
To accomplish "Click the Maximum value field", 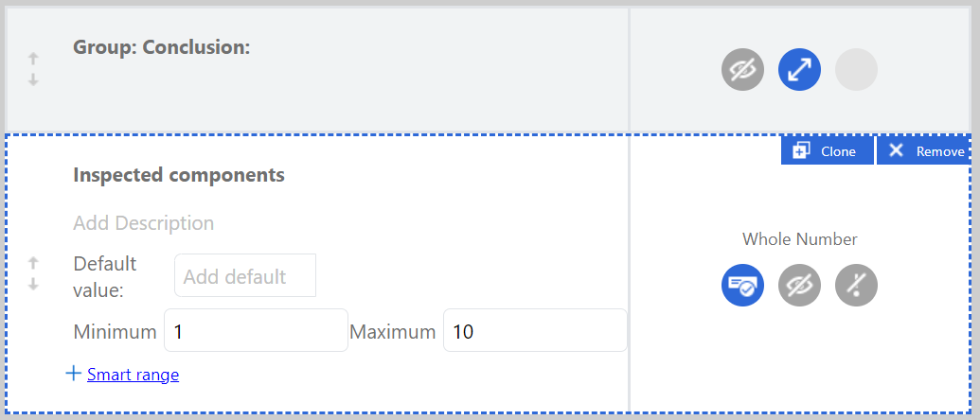I will 534,332.
